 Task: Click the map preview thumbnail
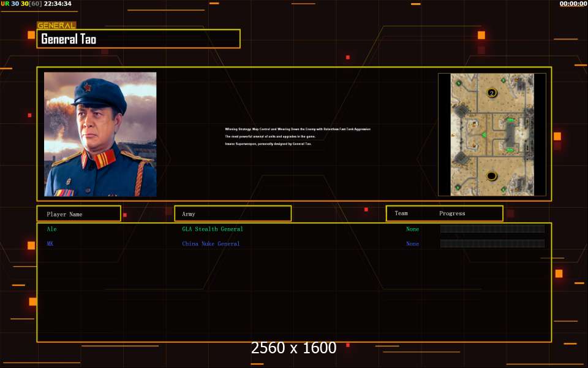pyautogui.click(x=492, y=134)
